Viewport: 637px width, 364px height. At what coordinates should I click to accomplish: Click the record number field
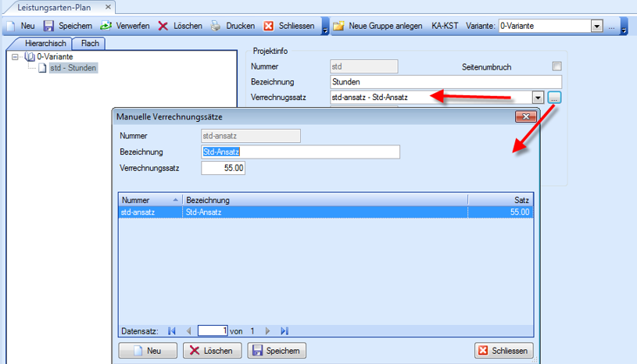tap(213, 330)
